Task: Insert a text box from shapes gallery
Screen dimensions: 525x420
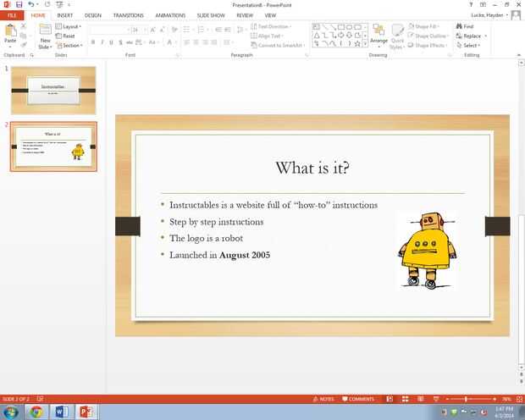Action: click(x=316, y=27)
